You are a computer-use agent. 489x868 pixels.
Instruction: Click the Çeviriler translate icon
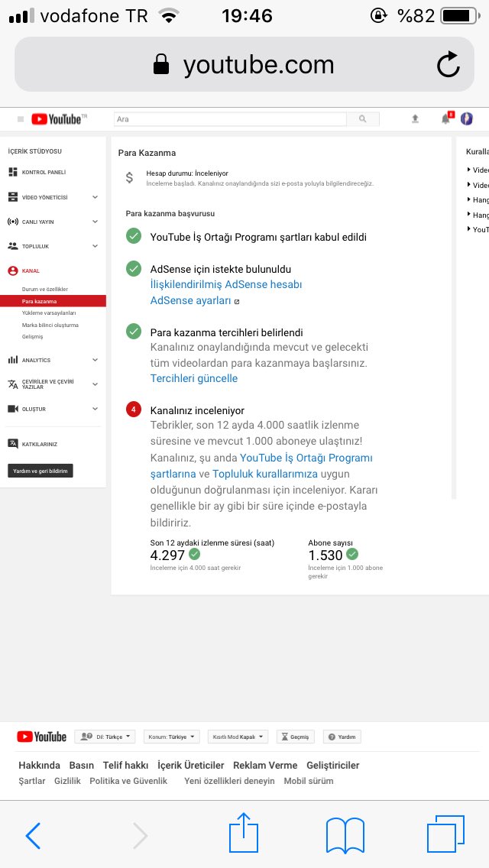pyautogui.click(x=13, y=384)
